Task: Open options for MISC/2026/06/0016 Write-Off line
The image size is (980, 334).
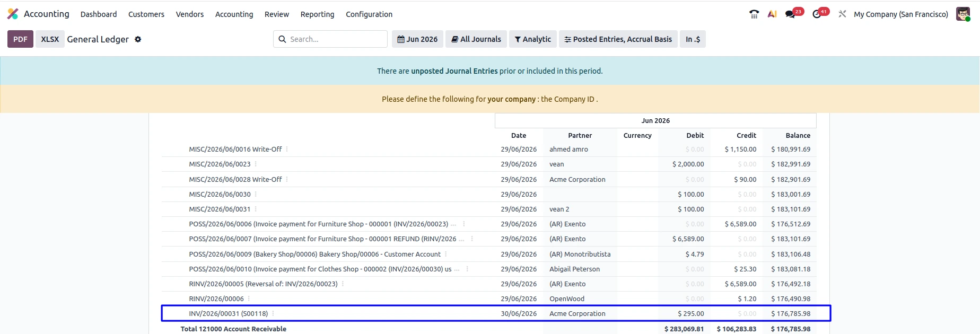Action: coord(287,150)
